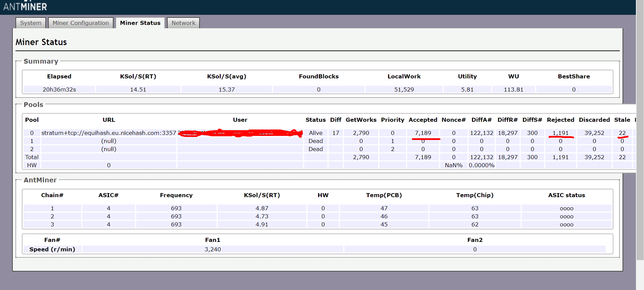Click the Miner Status page heading
Screen dimensions: 644x290
pos(41,42)
